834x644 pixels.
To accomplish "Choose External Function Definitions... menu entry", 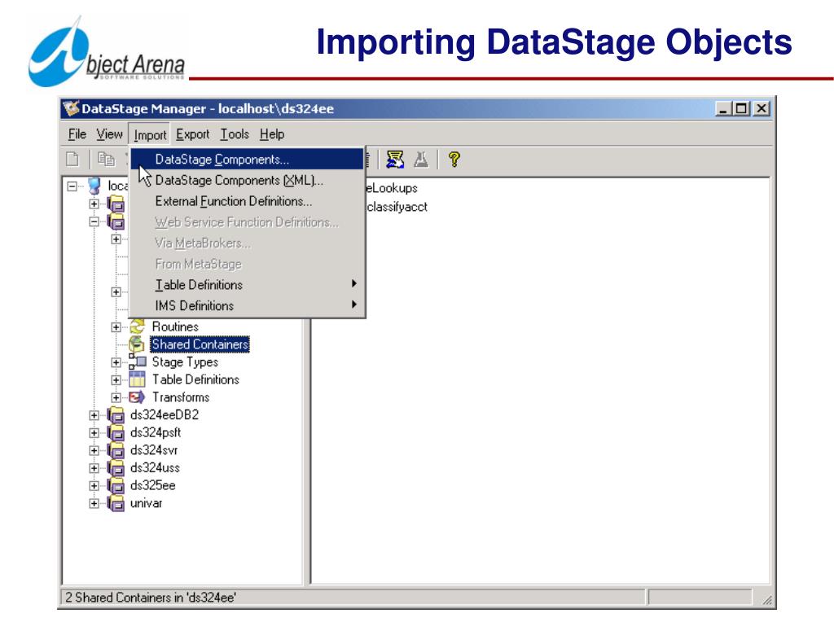I will pyautogui.click(x=248, y=201).
